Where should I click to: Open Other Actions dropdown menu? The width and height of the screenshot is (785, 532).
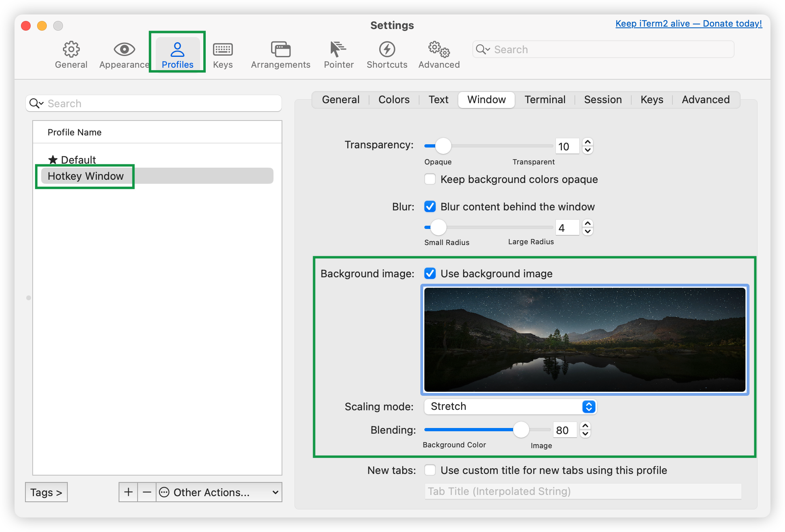(219, 492)
